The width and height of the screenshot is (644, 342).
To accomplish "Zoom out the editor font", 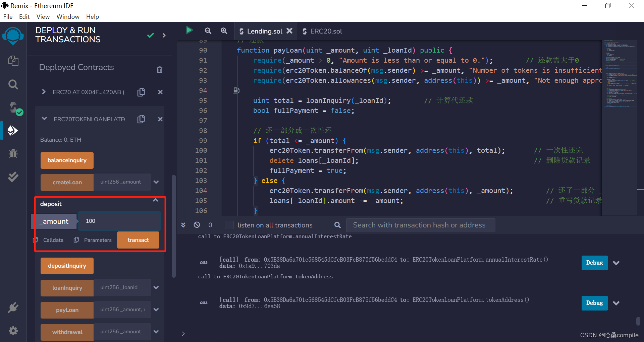I will tap(208, 31).
